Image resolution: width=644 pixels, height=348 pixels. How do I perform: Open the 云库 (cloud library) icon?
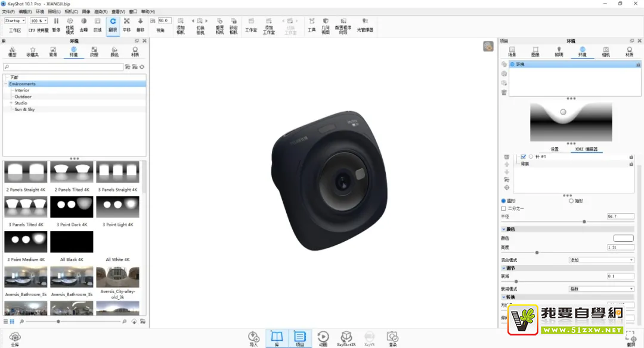15,338
